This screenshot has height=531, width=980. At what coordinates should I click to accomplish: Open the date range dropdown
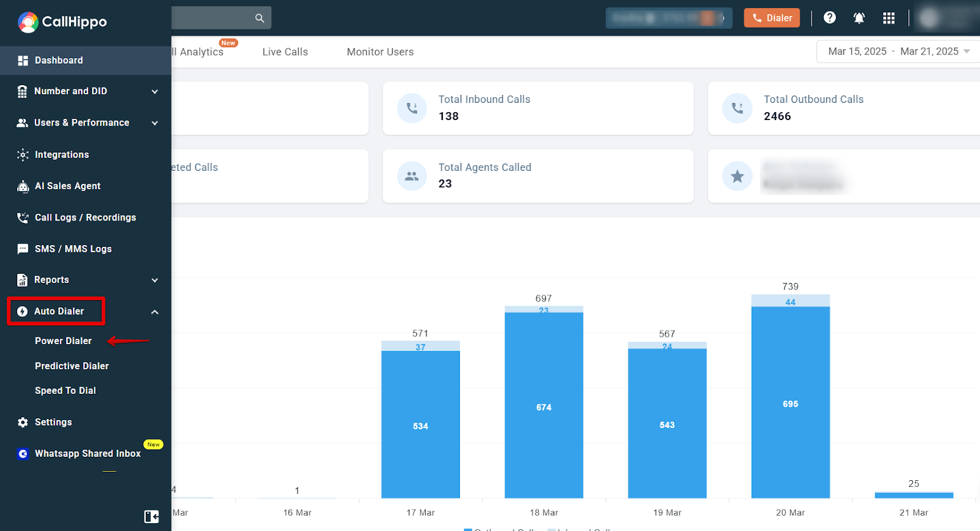(x=898, y=51)
